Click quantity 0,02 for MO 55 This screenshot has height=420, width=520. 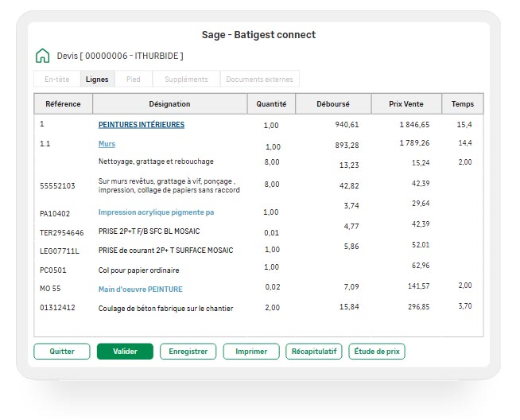click(x=273, y=287)
